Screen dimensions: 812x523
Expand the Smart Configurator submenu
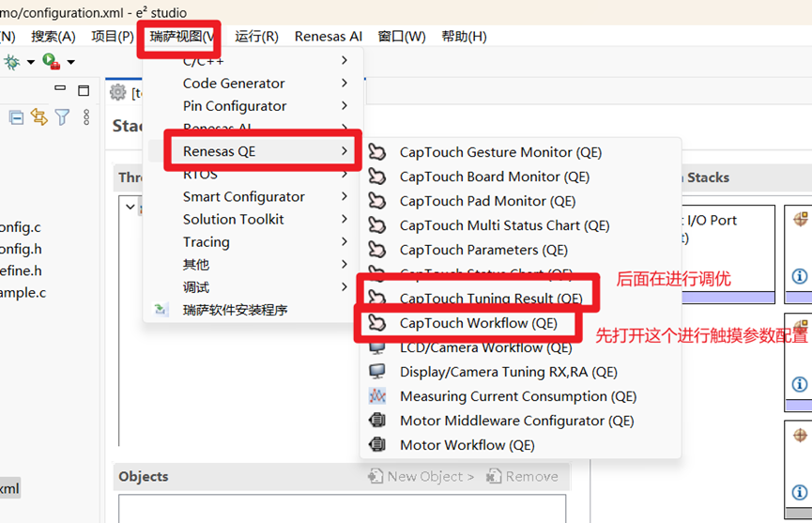[253, 197]
